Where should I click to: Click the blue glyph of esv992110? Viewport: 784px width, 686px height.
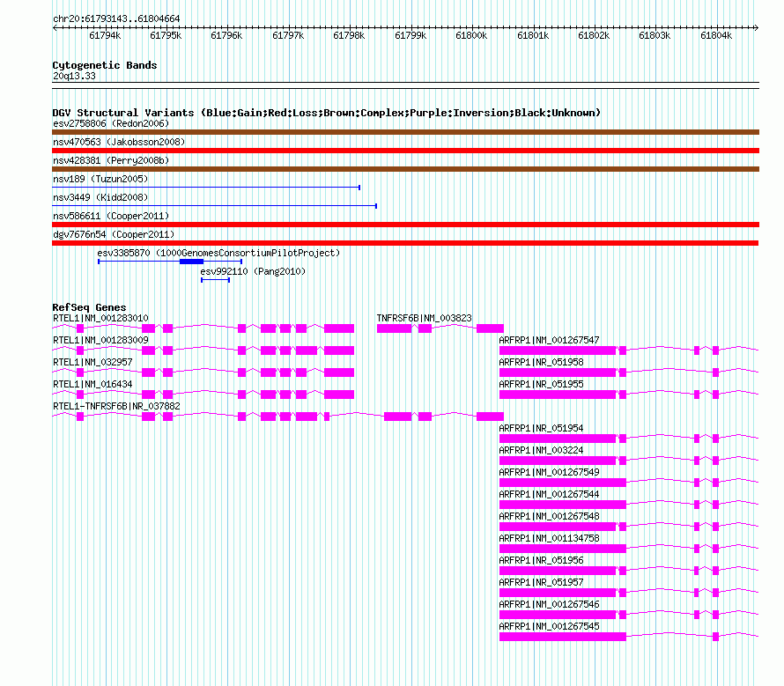[x=216, y=280]
